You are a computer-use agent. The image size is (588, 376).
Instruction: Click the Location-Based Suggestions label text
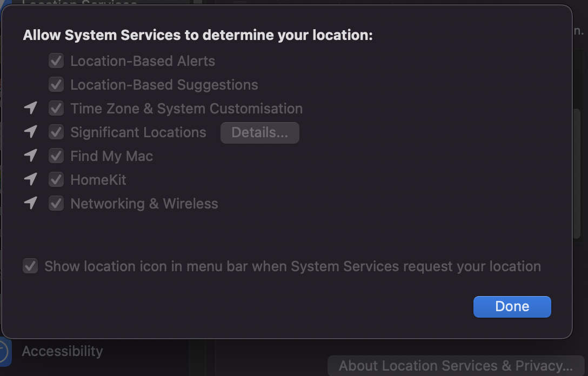164,85
